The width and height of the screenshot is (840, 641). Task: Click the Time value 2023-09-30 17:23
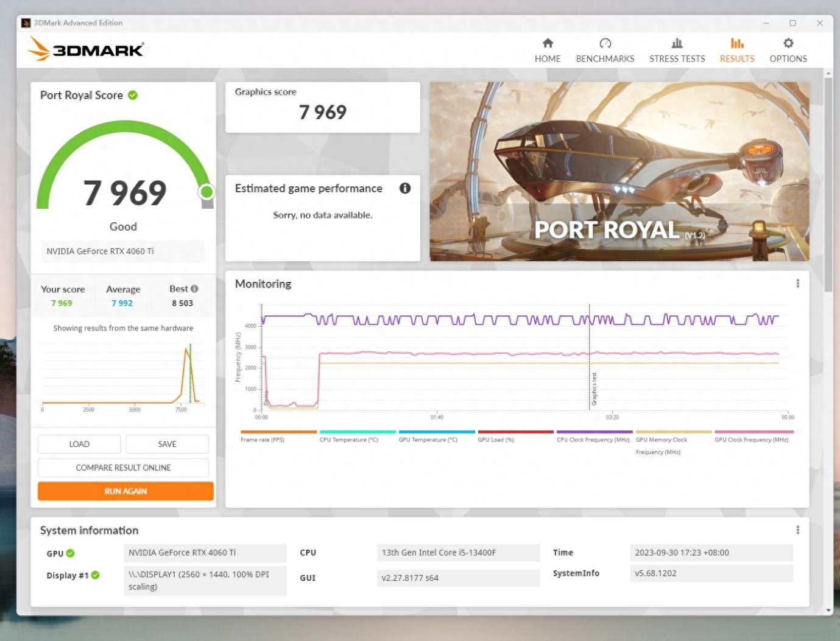coord(711,553)
